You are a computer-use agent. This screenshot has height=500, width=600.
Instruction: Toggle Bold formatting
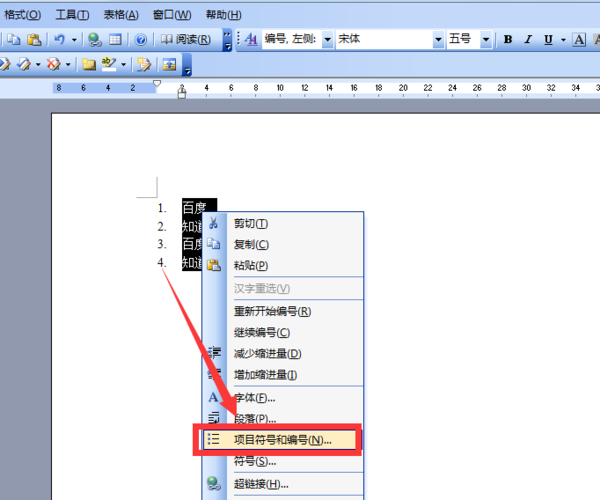click(x=508, y=39)
